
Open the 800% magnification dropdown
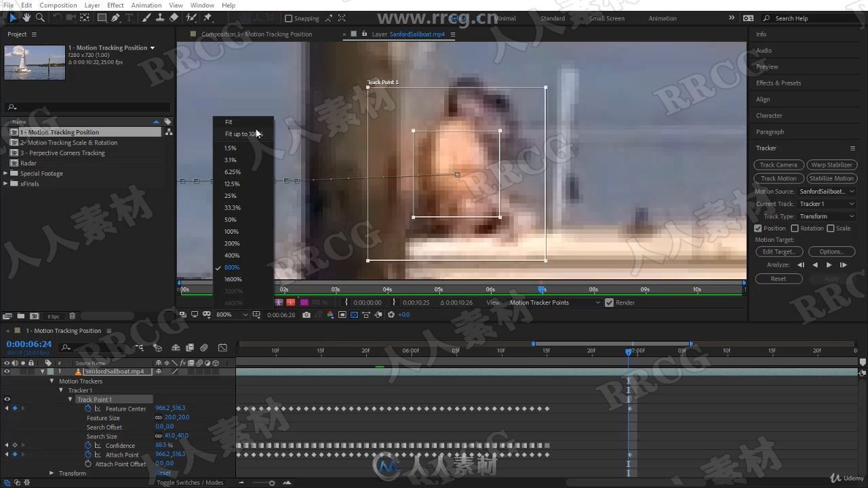[232, 314]
